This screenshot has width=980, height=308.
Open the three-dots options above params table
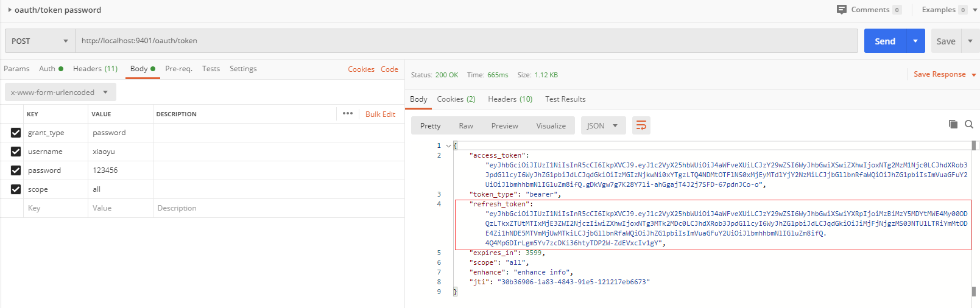pos(348,113)
